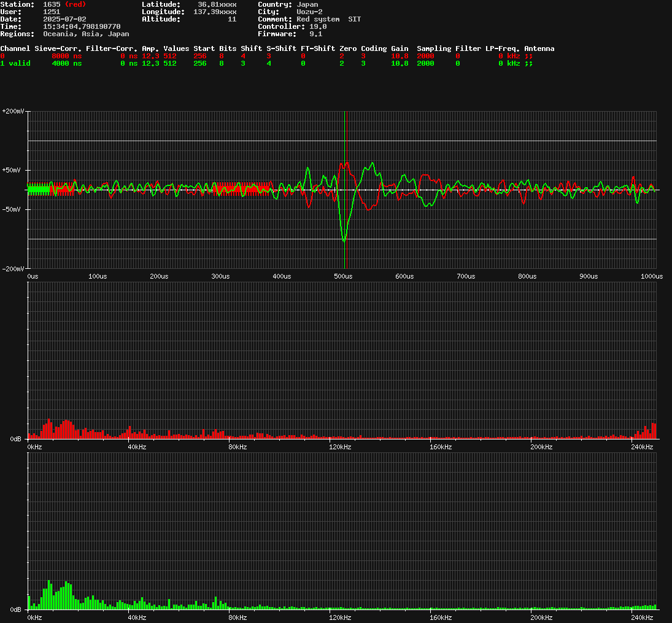Select the "LP-Freq." column header
The image size is (672, 623).
(x=503, y=48)
